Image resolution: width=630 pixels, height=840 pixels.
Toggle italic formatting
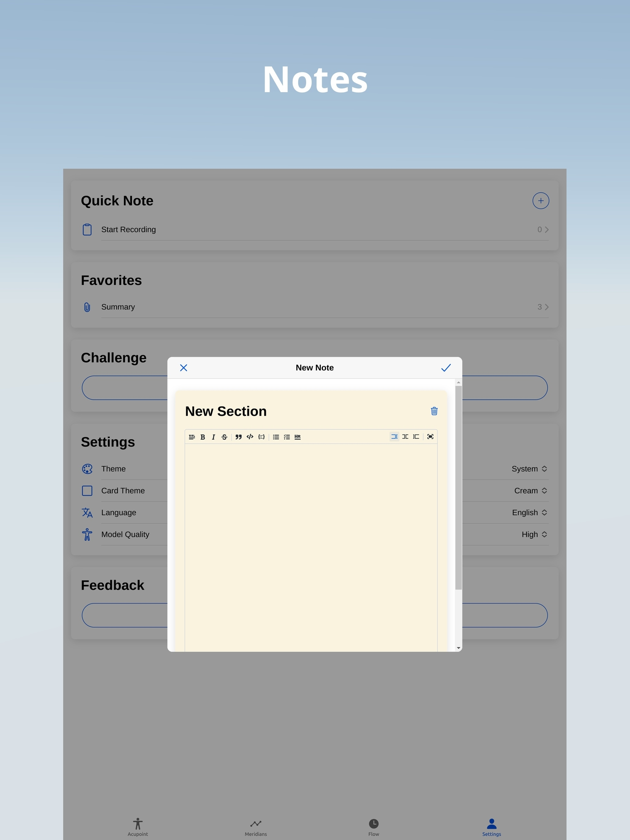coord(213,437)
